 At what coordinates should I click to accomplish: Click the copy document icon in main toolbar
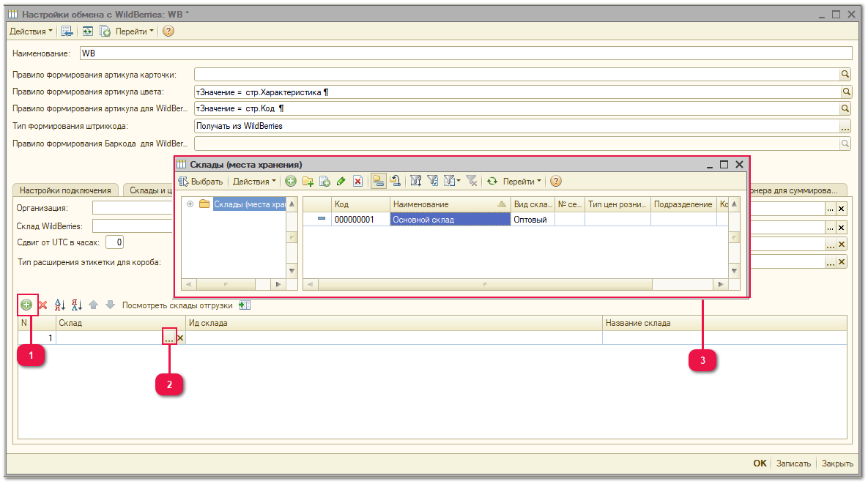(x=105, y=31)
